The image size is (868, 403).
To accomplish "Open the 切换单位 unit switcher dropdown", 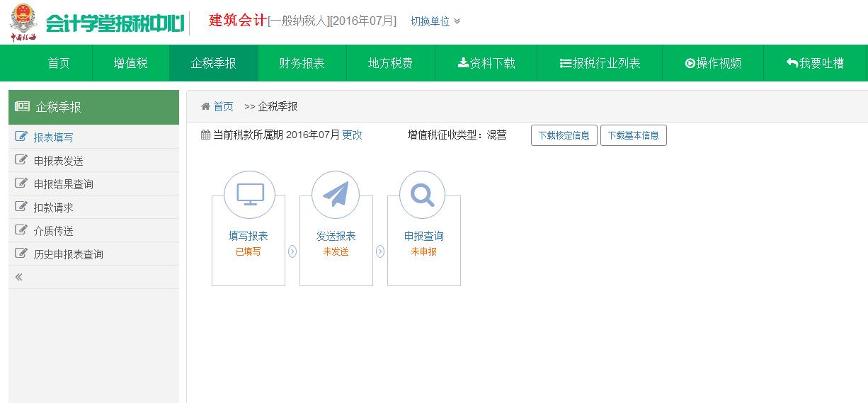I will tap(435, 21).
